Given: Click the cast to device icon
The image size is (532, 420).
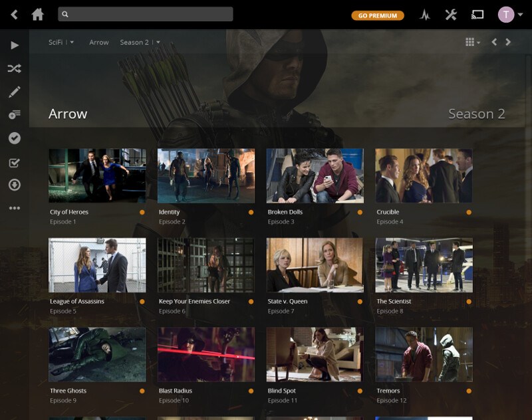Looking at the screenshot, I should (477, 15).
